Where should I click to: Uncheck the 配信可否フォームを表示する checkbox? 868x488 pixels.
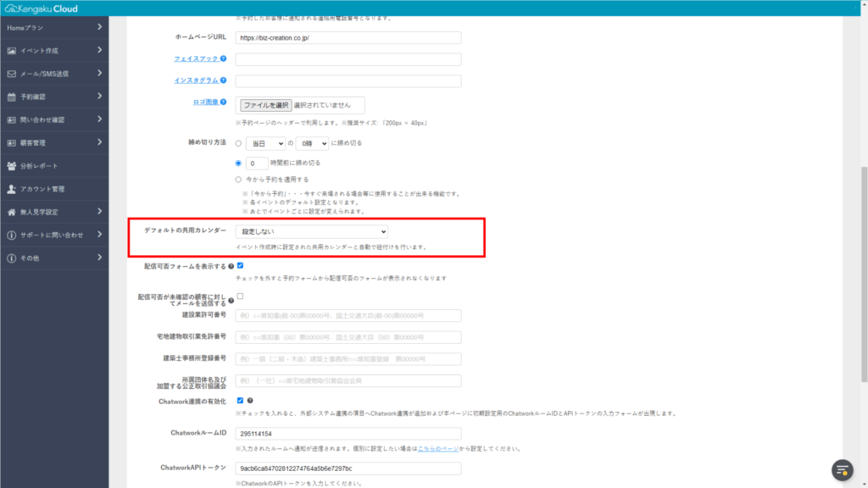click(x=241, y=266)
